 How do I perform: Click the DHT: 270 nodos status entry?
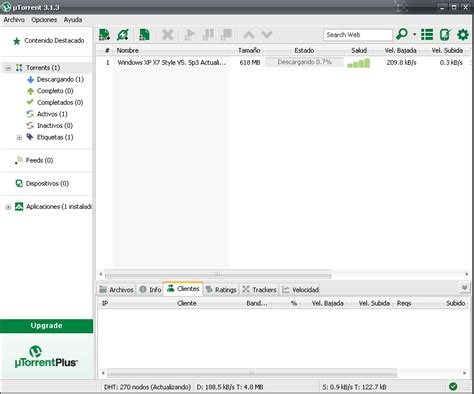coord(147,387)
